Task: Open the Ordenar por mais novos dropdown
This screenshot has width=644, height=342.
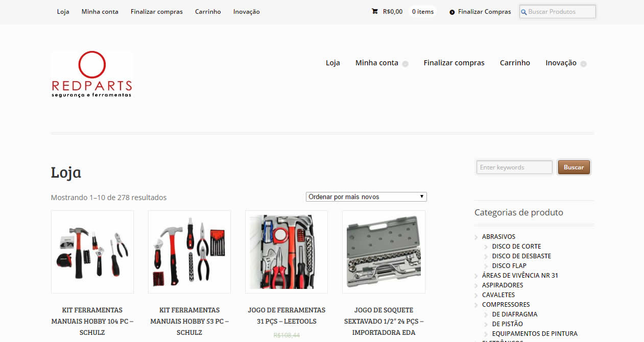Action: (366, 197)
